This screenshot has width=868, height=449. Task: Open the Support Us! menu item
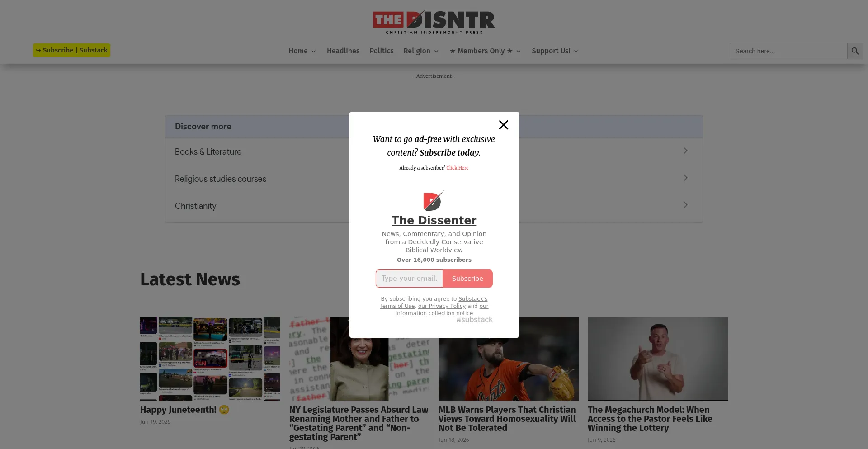click(551, 51)
